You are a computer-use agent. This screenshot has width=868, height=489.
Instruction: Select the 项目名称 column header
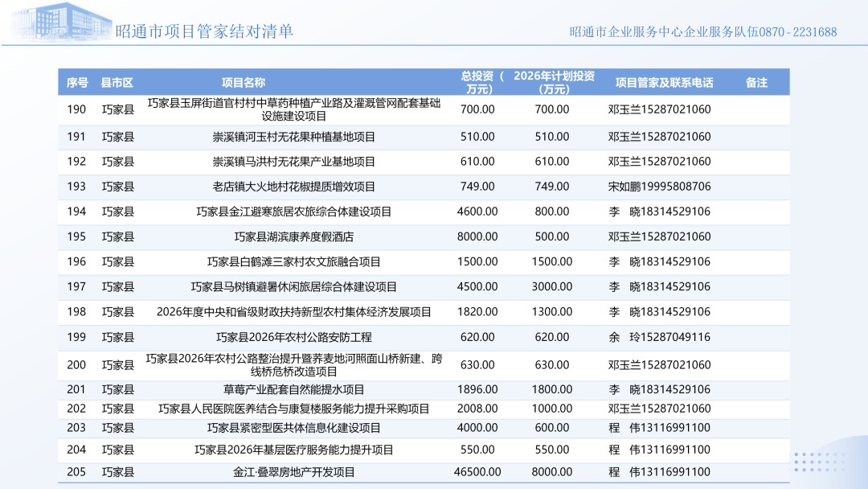tap(243, 83)
